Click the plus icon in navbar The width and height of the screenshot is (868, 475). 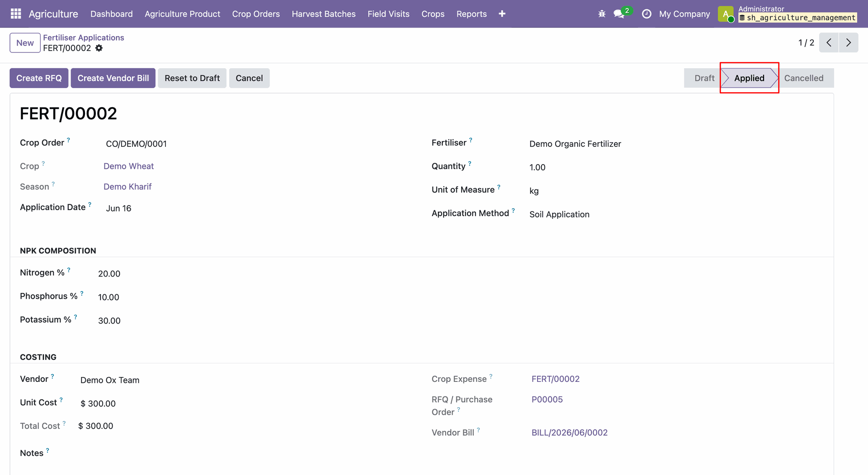[502, 14]
